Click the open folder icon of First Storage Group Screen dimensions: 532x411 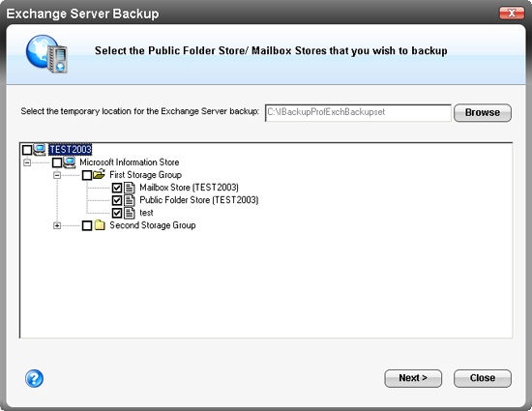(x=99, y=175)
